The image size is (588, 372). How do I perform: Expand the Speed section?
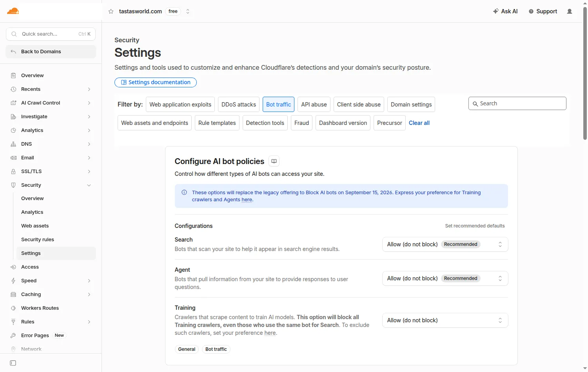[89, 281]
